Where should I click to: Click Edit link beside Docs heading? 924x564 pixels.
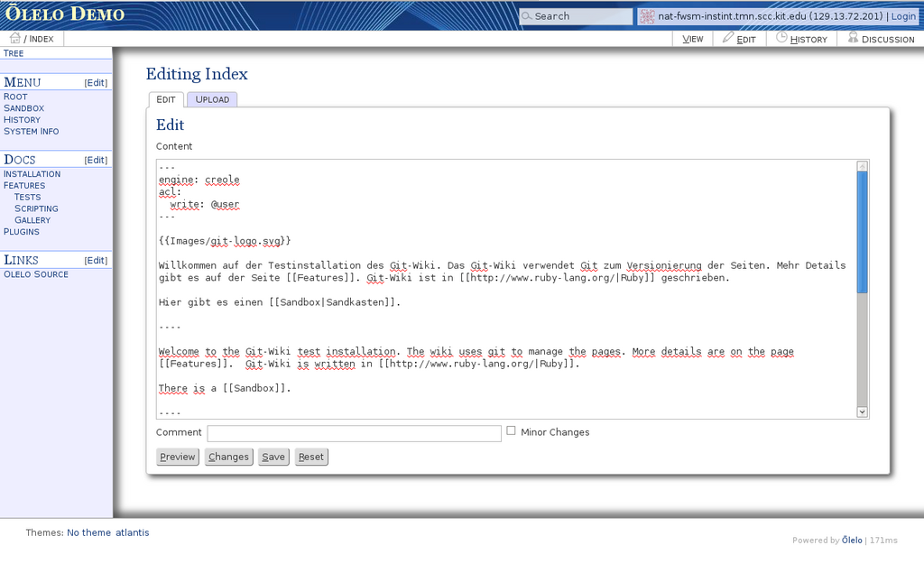click(96, 160)
